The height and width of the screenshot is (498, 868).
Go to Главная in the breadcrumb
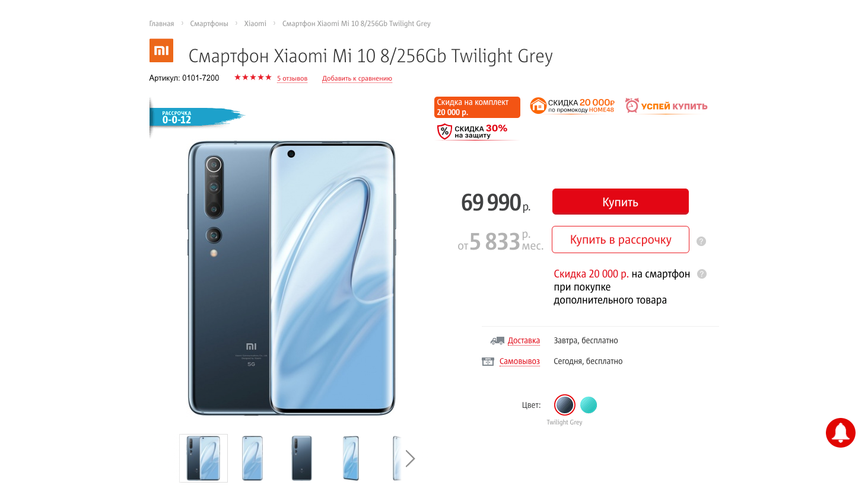click(161, 24)
